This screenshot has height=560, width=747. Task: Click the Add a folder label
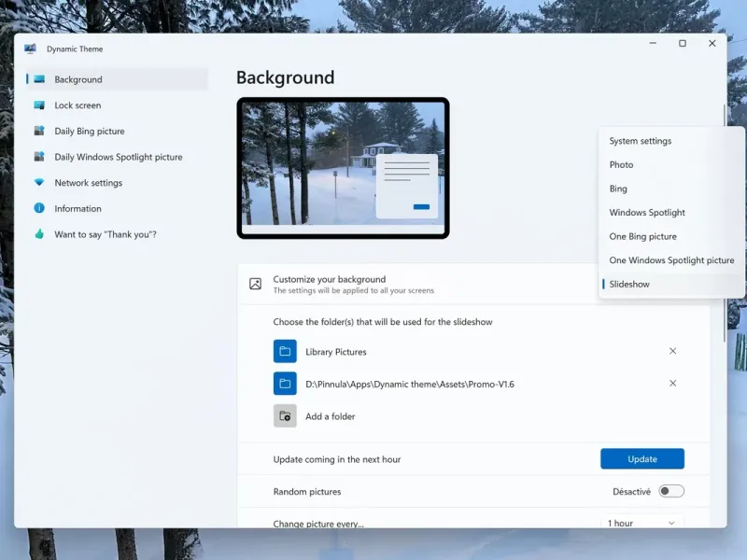[331, 416]
